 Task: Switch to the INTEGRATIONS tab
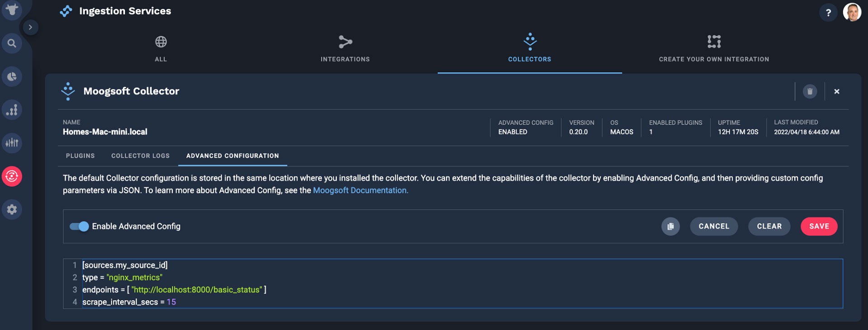(345, 50)
